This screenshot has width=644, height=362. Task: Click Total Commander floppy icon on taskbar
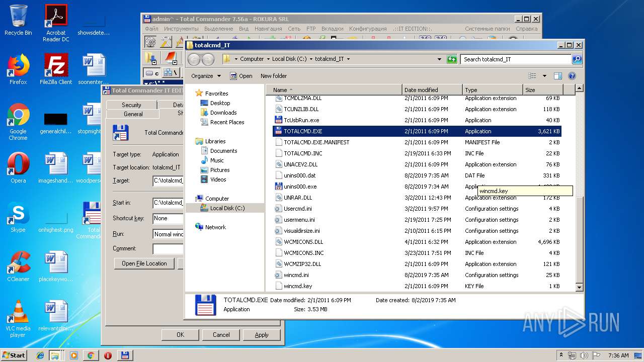click(125, 355)
